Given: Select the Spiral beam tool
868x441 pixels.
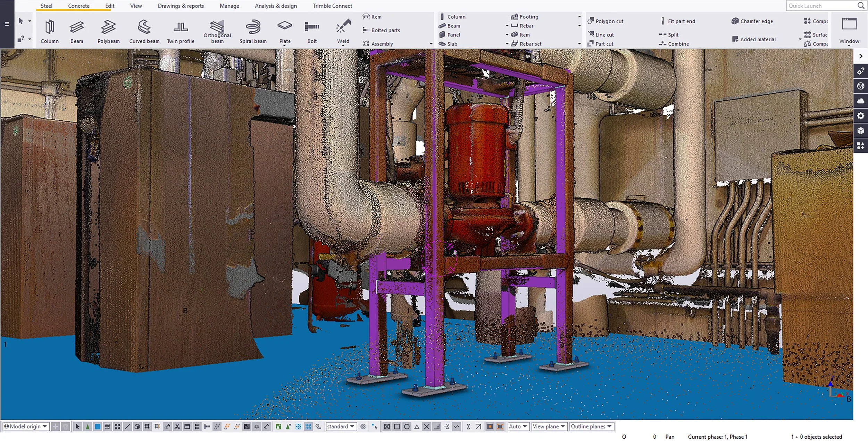Looking at the screenshot, I should (x=253, y=31).
